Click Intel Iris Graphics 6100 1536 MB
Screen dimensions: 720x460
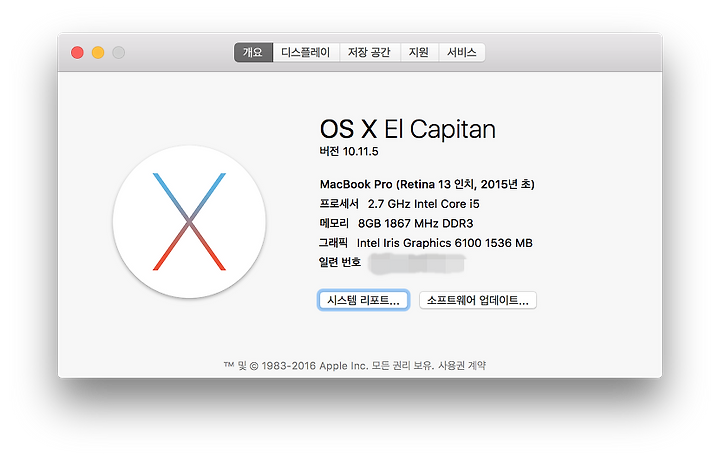tap(444, 243)
